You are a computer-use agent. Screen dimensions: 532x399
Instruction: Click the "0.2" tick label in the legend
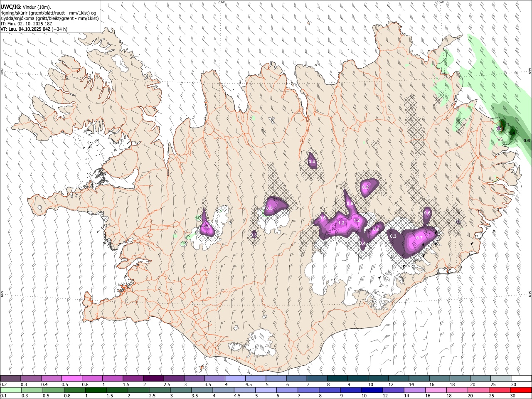pos(3,384)
